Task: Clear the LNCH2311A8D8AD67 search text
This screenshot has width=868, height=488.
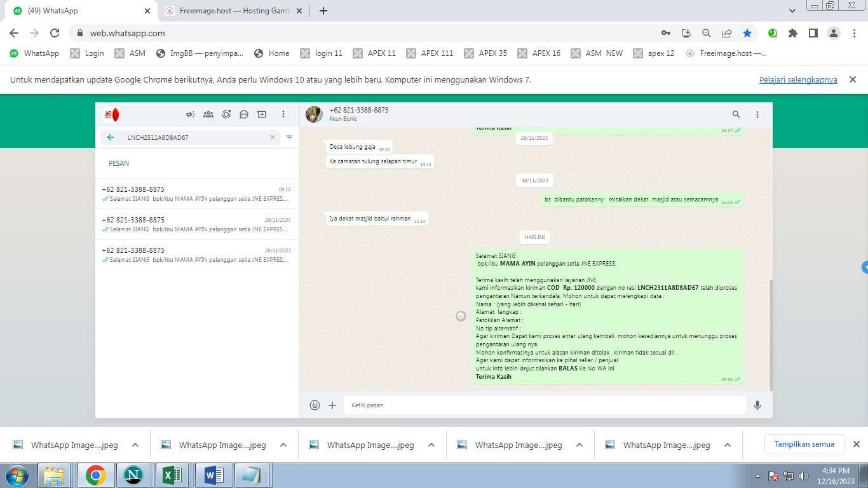Action: click(273, 137)
